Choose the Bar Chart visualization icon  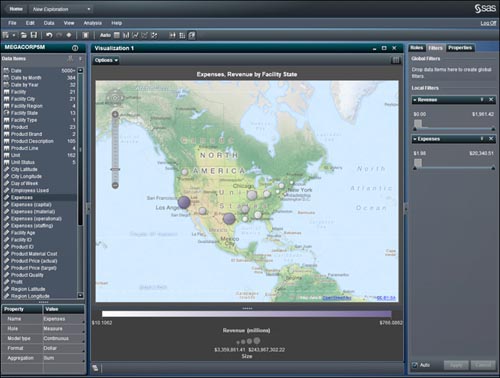tap(126, 35)
